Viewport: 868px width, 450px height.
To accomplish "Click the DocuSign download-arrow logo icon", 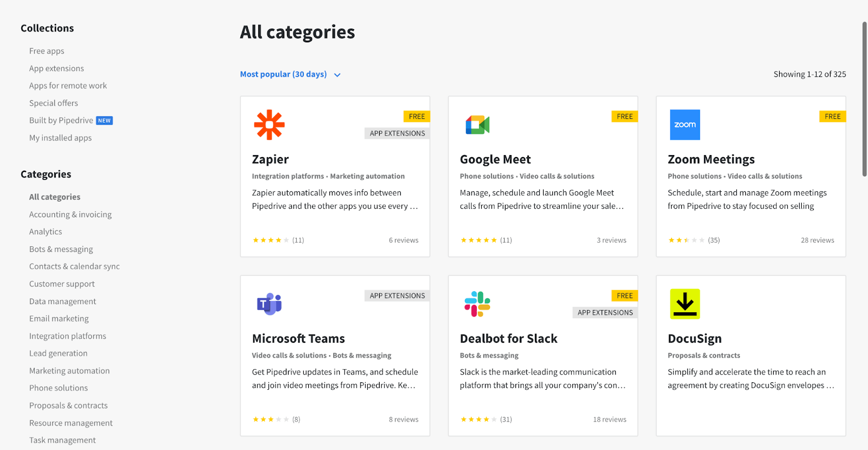I will 685,304.
